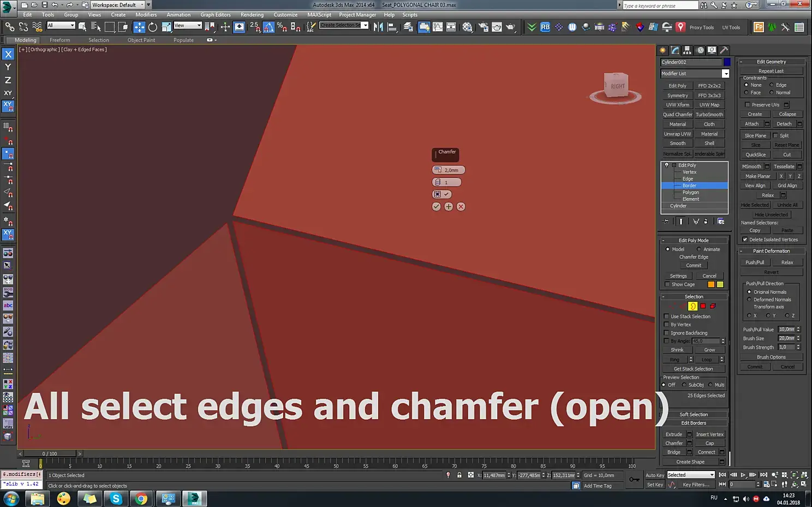Screen dimensions: 812x507
Task: Collapse the Paint Deformation rollout
Action: [x=741, y=251]
